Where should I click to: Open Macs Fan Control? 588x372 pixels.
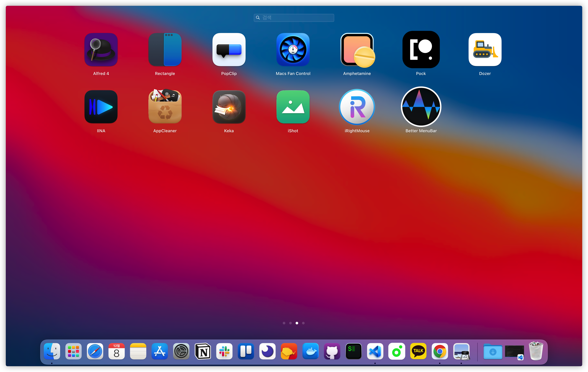(293, 50)
